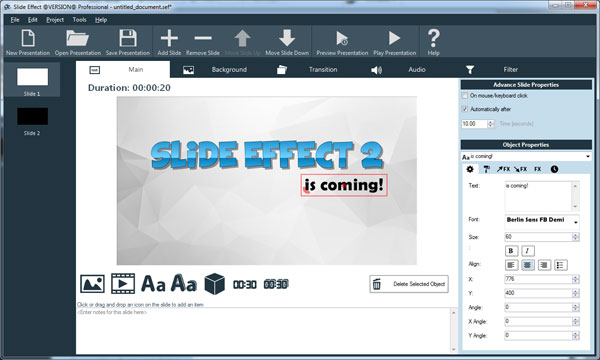Increase the Size spinner value

(576, 235)
